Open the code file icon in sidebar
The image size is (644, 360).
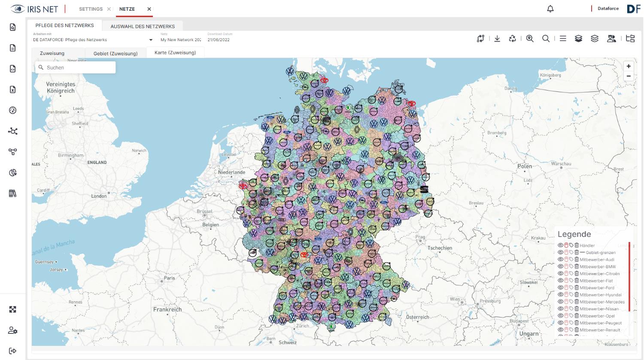12,69
